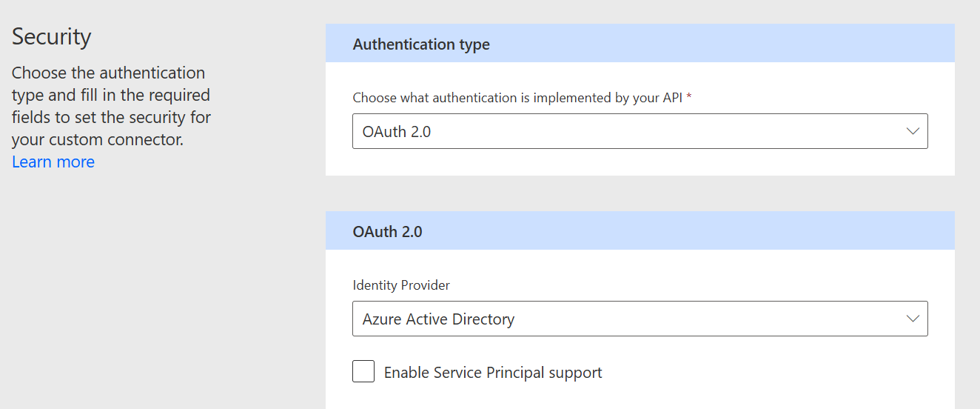This screenshot has height=409, width=980.
Task: Click the 'OAuth 2.0' selected value text
Action: 396,132
